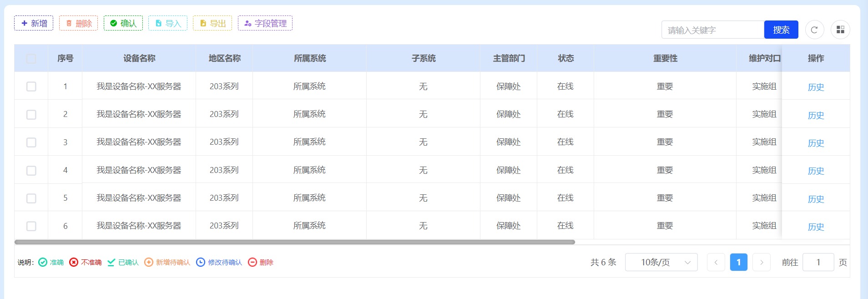This screenshot has height=299, width=868.
Task: Click the red 不准确 legend icon
Action: coord(74,262)
